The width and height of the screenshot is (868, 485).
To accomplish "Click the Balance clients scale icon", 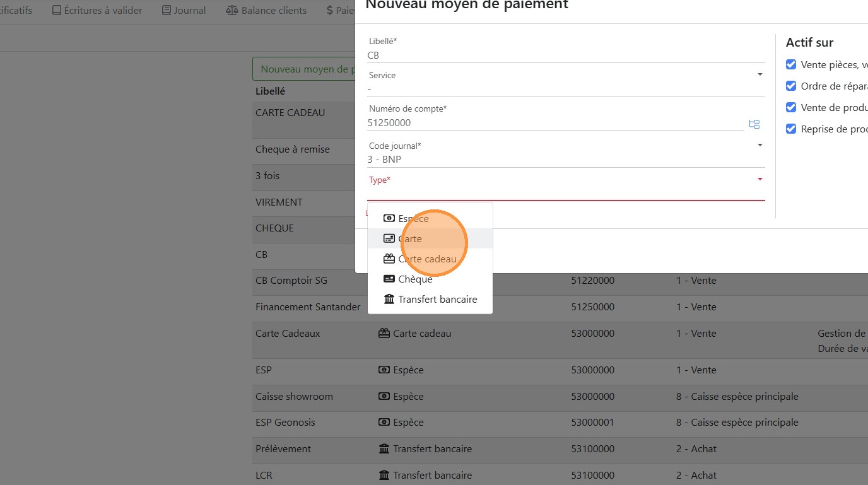I will [232, 11].
